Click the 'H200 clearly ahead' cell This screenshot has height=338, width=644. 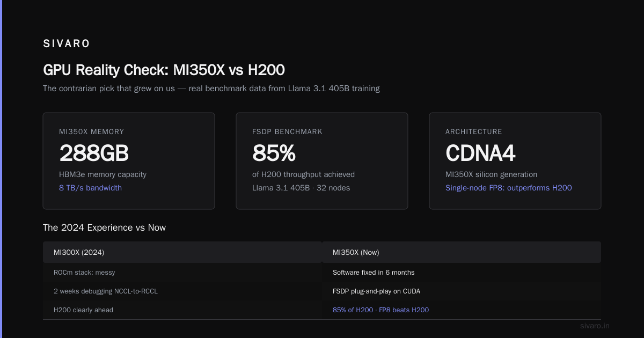tap(182, 310)
